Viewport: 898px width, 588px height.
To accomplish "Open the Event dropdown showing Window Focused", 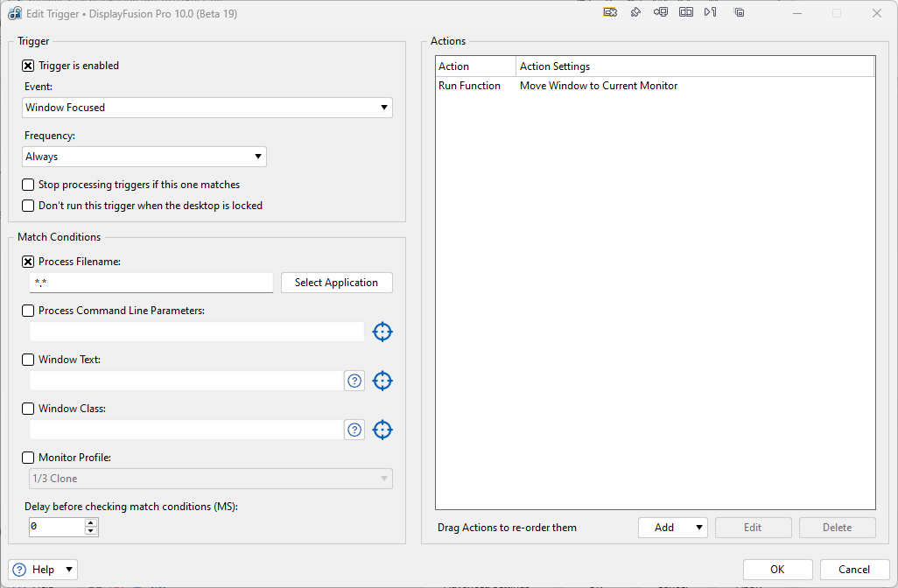I will coord(207,108).
